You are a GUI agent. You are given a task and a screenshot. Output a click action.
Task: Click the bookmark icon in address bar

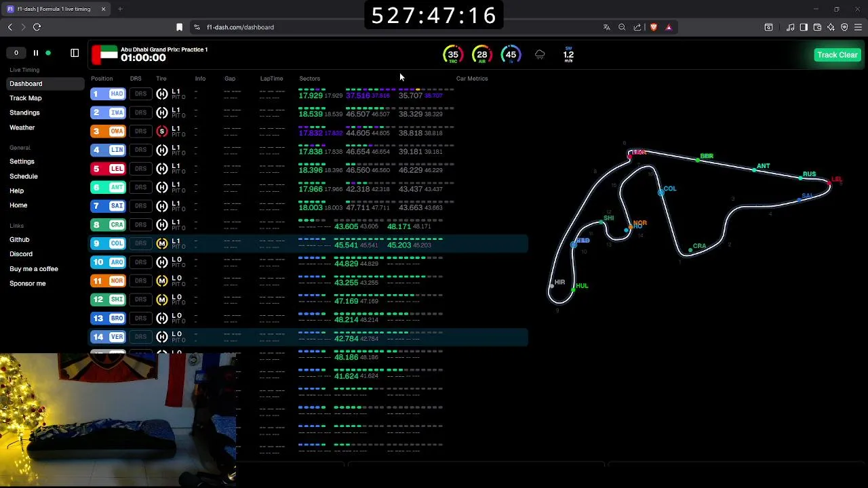coord(179,27)
